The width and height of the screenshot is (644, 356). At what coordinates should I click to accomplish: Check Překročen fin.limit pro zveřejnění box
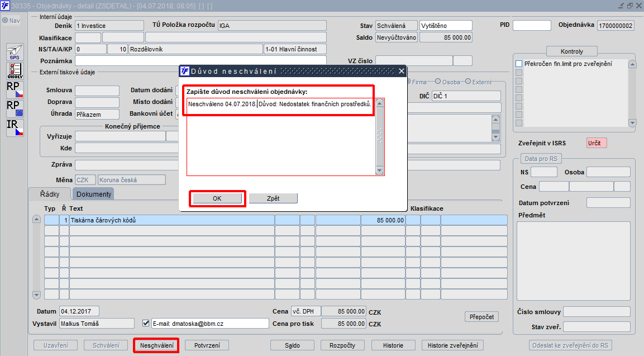coord(519,64)
